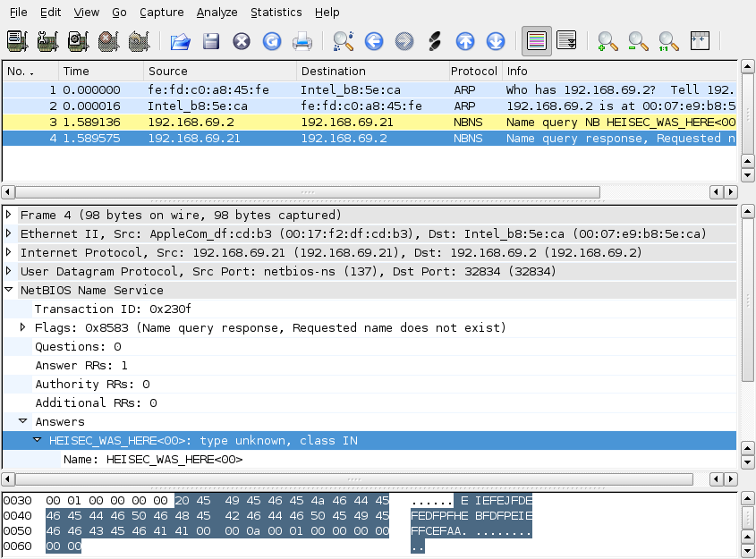Screen dimensions: 756x559
Task: Toggle packet list colorization
Action: click(537, 41)
